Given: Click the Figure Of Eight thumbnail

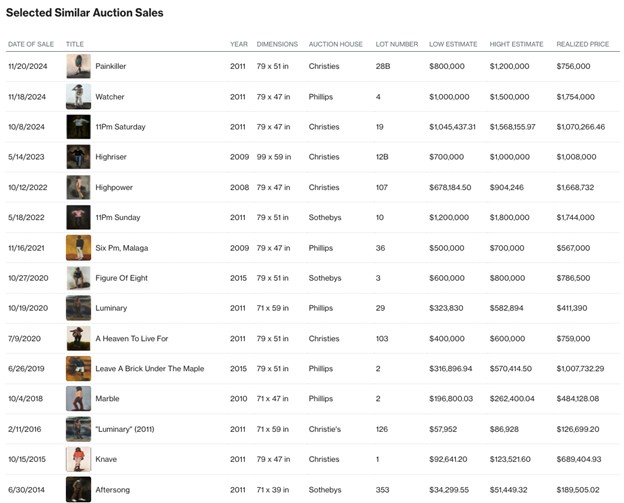Looking at the screenshot, I should (x=78, y=278).
